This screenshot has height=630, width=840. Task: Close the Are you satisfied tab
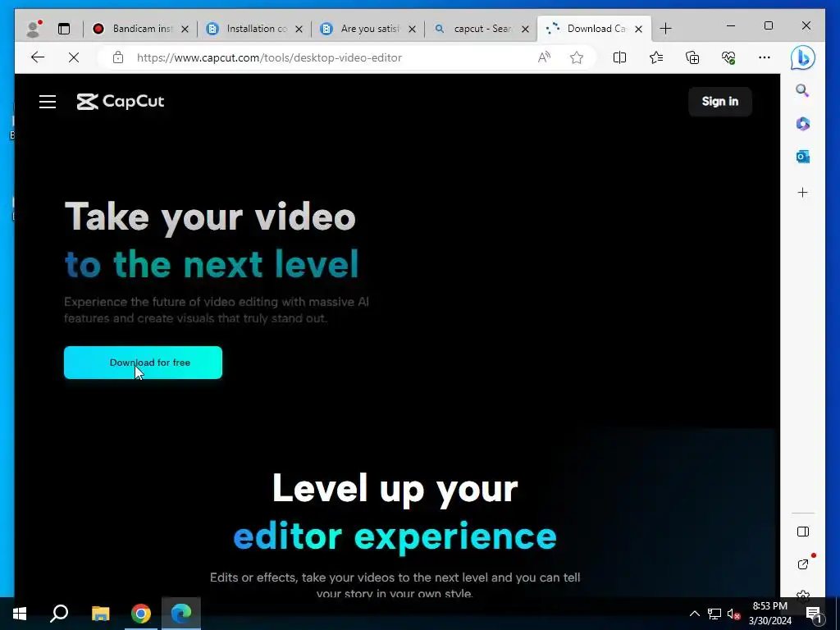pyautogui.click(x=412, y=29)
